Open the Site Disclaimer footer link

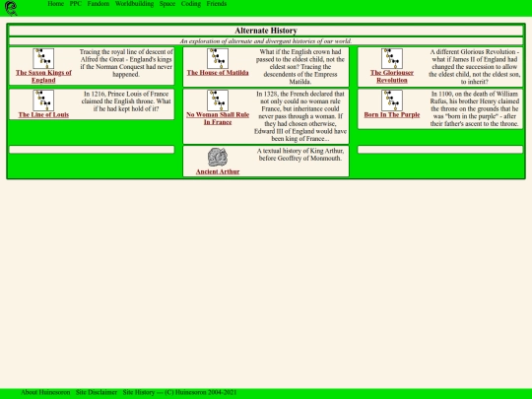(97, 392)
